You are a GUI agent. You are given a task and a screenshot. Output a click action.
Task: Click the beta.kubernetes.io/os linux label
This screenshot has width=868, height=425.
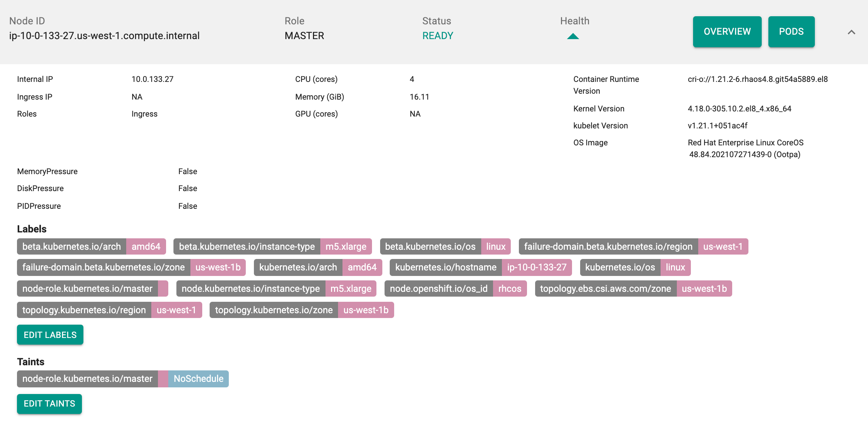click(445, 246)
